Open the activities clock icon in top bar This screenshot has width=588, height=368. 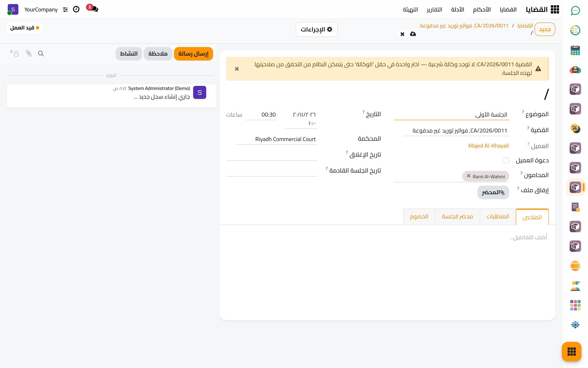tap(76, 10)
